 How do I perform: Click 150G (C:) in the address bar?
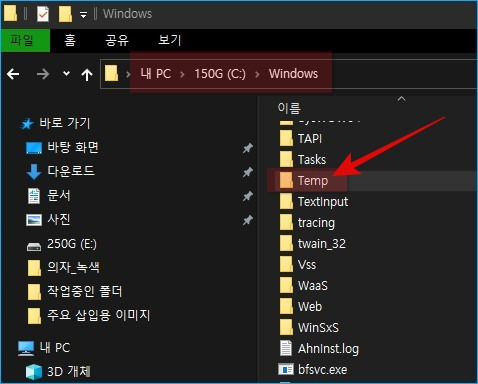click(220, 74)
